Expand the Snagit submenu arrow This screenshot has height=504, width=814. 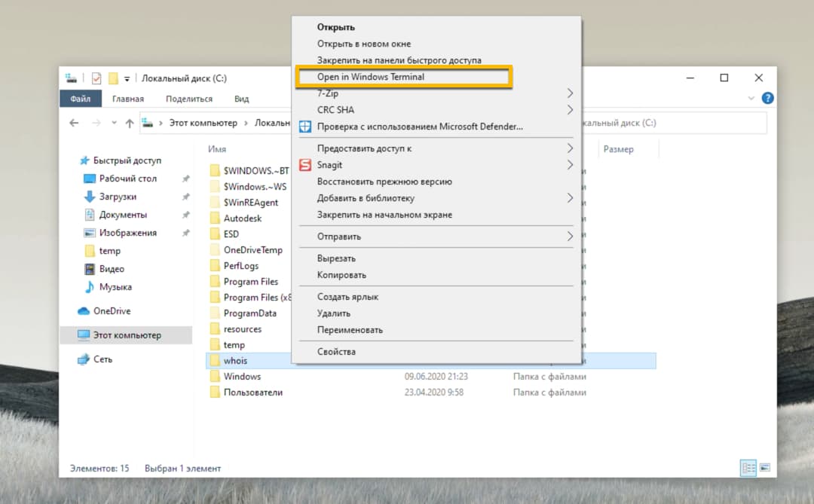click(570, 165)
